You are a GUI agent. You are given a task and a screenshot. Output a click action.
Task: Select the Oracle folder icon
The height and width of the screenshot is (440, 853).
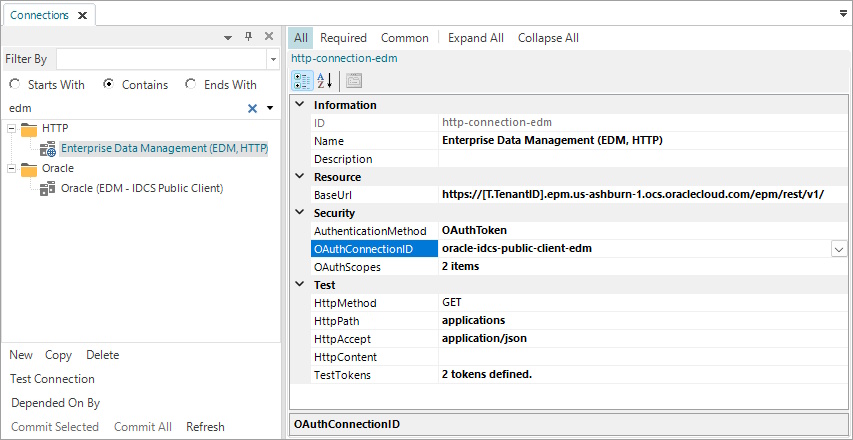29,169
